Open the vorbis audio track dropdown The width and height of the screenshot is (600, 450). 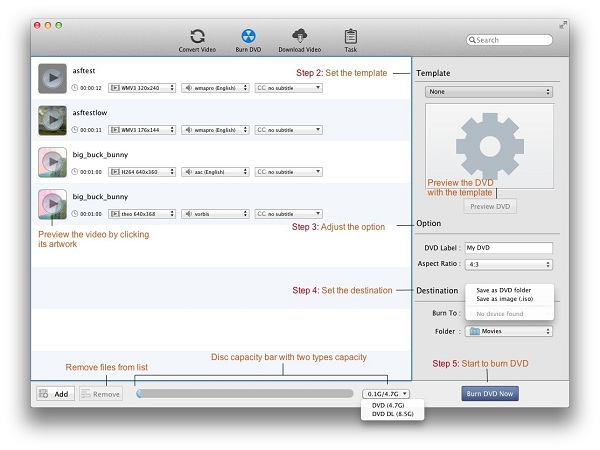click(x=215, y=214)
